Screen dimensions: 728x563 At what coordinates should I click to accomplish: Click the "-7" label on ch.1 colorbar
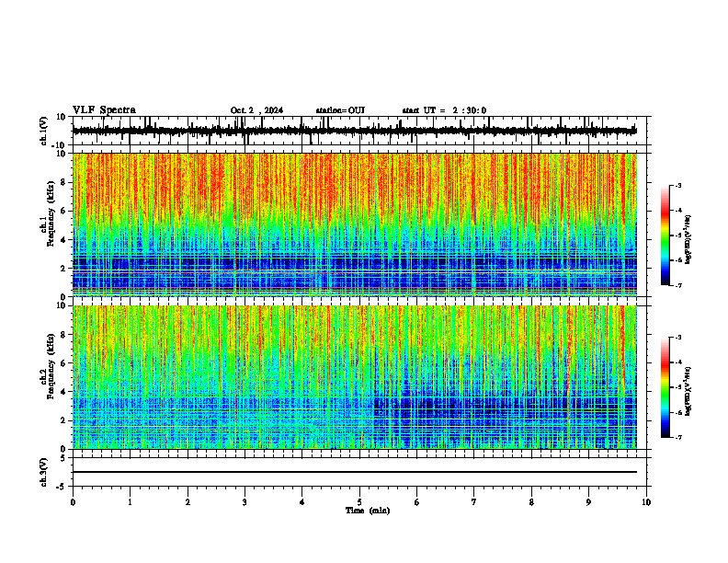tap(677, 285)
